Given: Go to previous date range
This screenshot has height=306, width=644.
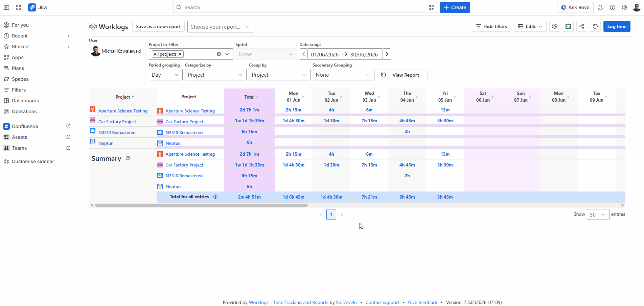Looking at the screenshot, I should (304, 54).
